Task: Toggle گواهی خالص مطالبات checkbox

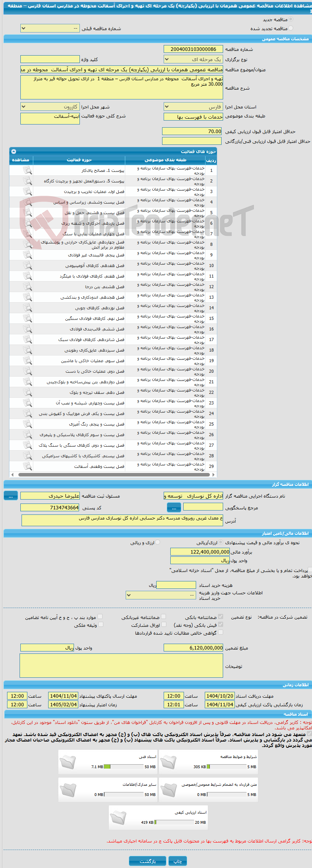Action: 220,632
